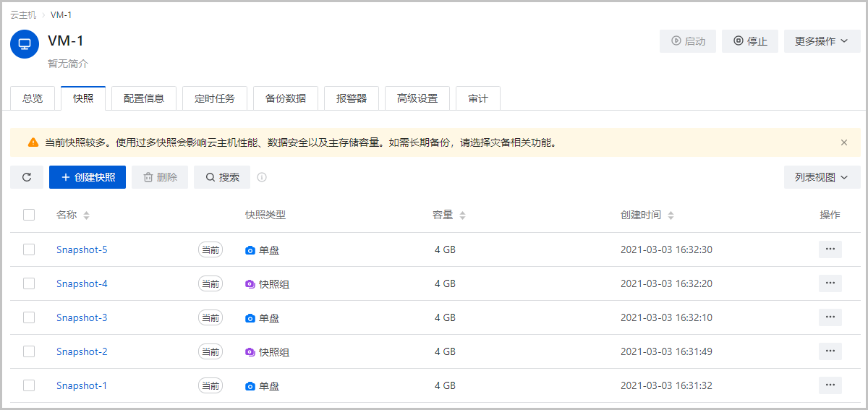Click the info icon beside search

pyautogui.click(x=262, y=177)
